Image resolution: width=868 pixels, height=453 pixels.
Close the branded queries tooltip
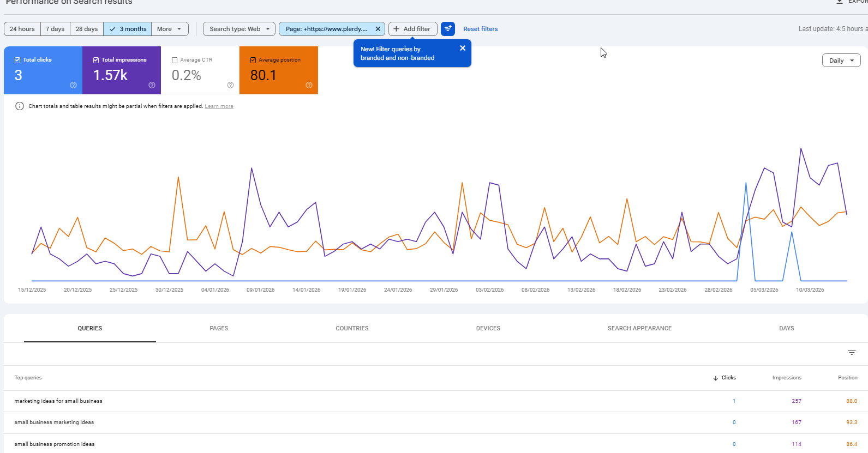coord(463,48)
